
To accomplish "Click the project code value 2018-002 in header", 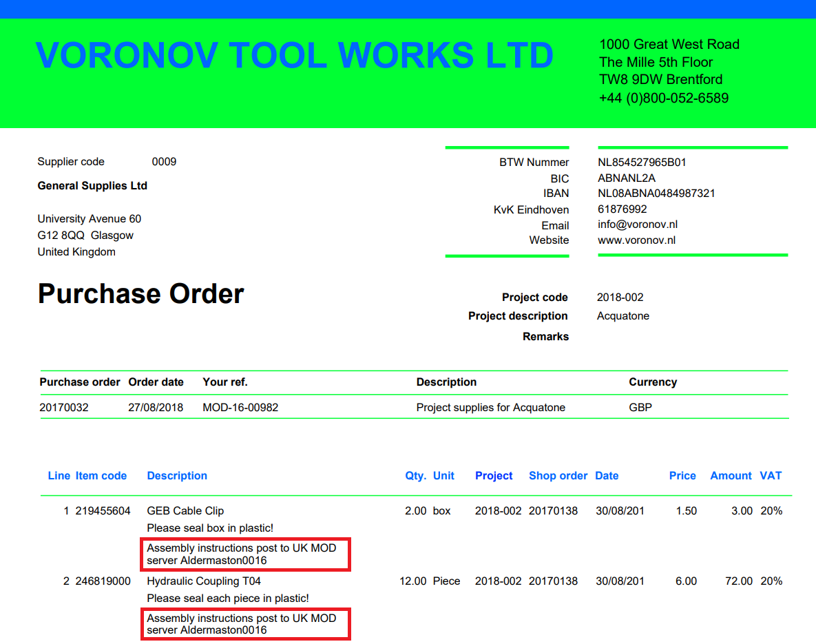I will coord(620,298).
